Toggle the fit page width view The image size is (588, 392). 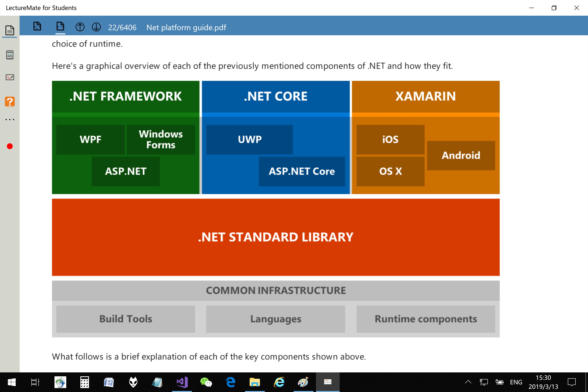(x=60, y=26)
